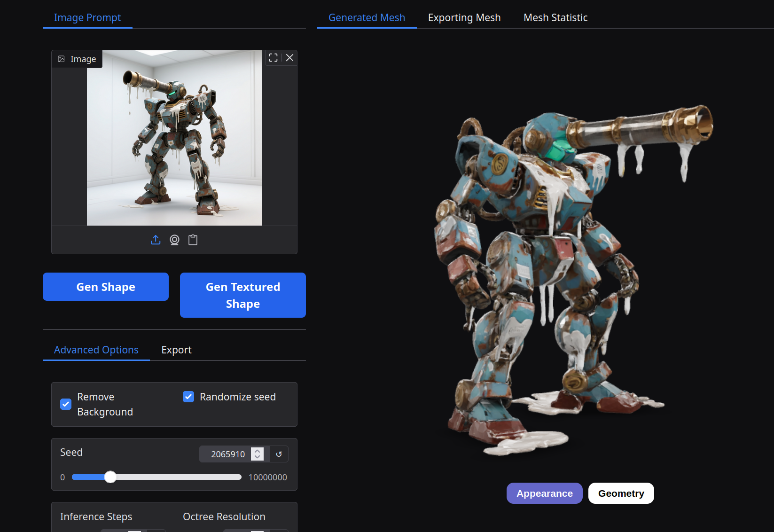774x532 pixels.
Task: Switch viewer to Geometry mode
Action: (x=621, y=493)
